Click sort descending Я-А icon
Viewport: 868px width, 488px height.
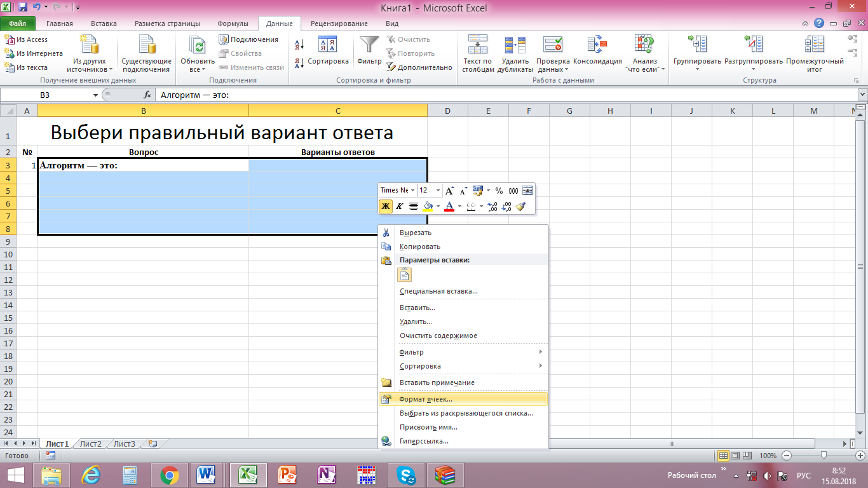click(300, 63)
